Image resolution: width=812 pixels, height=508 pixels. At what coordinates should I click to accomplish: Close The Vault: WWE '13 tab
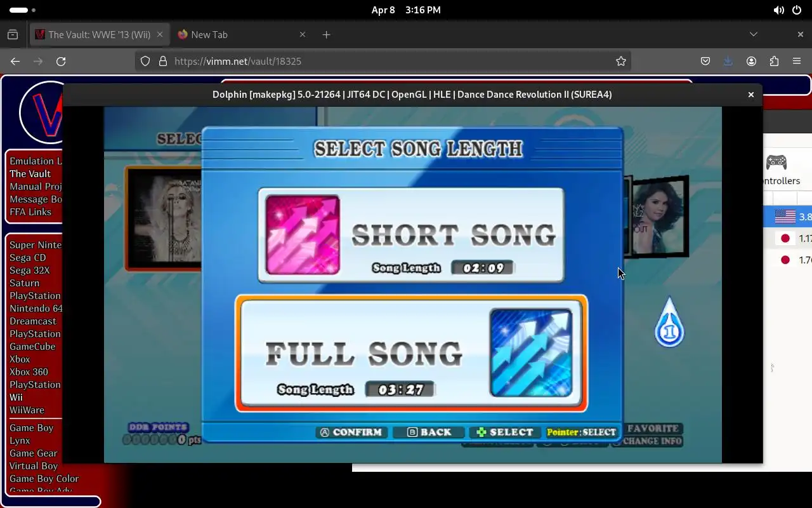(x=160, y=34)
